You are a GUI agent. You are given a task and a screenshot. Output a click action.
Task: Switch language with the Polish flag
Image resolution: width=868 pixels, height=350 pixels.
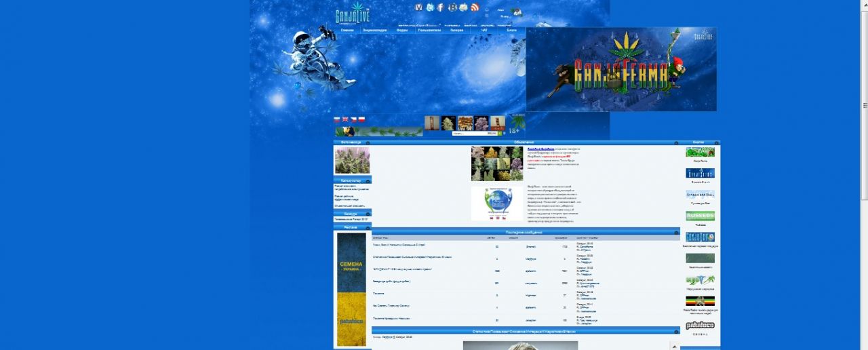pos(361,119)
